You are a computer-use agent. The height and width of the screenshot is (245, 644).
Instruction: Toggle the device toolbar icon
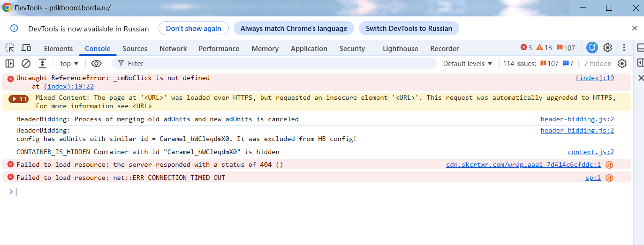26,48
